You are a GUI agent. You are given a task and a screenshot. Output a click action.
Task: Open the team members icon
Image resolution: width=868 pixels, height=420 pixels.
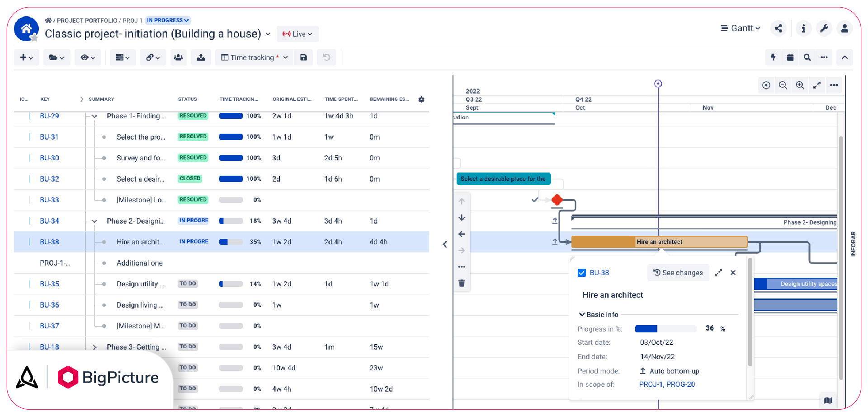coord(178,57)
